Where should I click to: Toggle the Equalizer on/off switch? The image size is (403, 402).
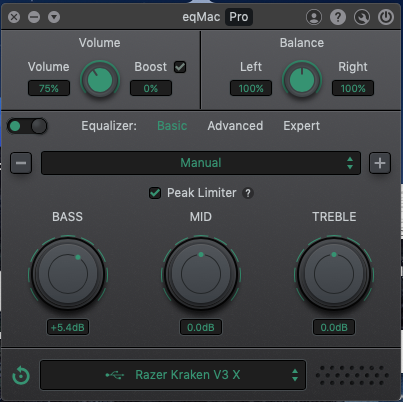(x=27, y=126)
